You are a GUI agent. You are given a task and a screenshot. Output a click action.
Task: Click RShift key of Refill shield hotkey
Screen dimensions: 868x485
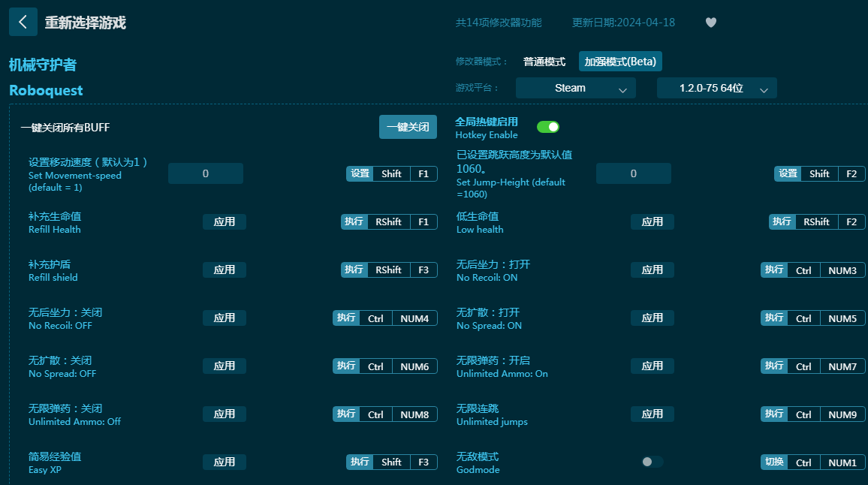389,270
